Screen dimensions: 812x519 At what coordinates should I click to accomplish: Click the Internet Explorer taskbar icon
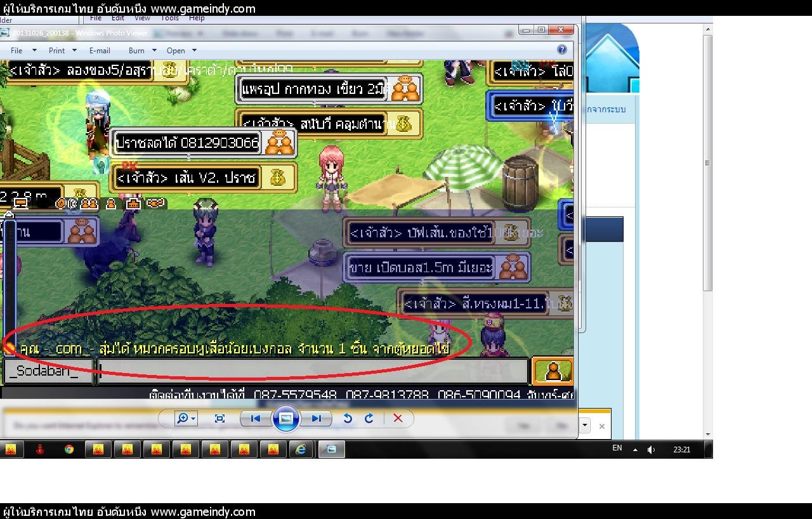pyautogui.click(x=301, y=449)
